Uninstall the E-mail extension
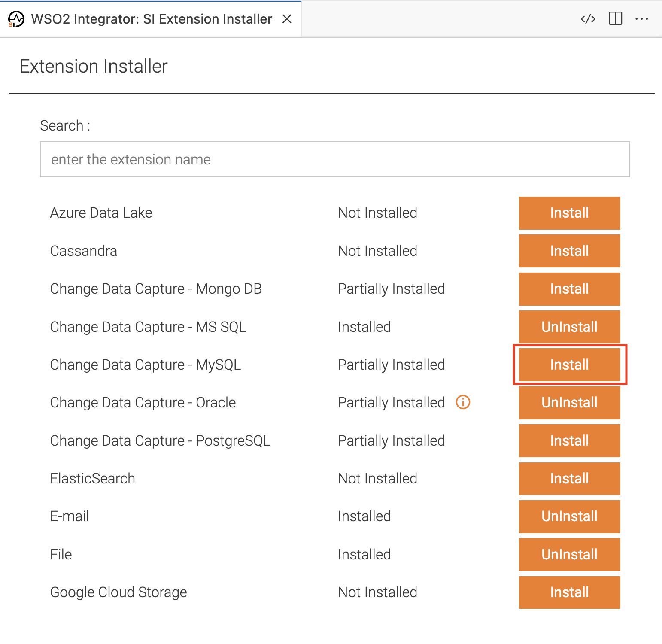The height and width of the screenshot is (644, 662). pos(569,516)
